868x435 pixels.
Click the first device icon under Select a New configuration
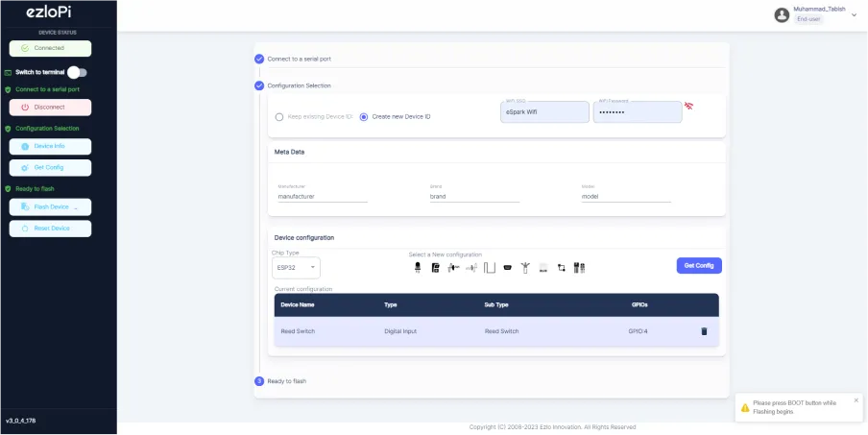[418, 267]
